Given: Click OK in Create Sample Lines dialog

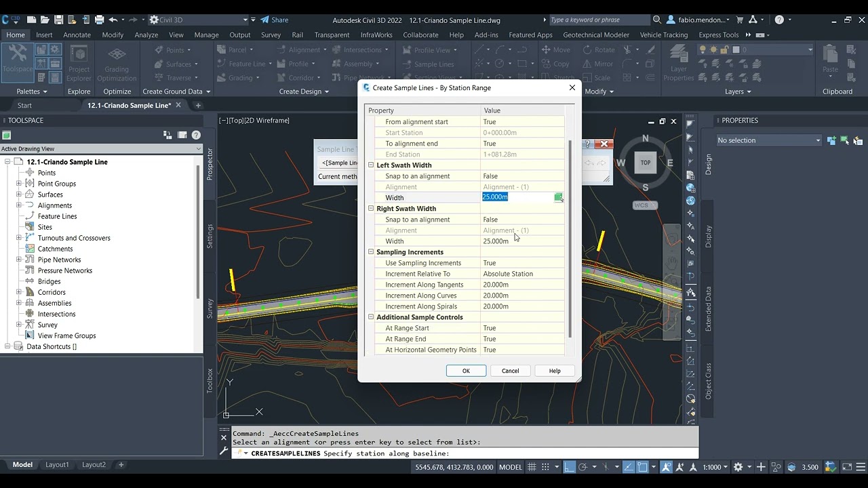Looking at the screenshot, I should pos(466,371).
